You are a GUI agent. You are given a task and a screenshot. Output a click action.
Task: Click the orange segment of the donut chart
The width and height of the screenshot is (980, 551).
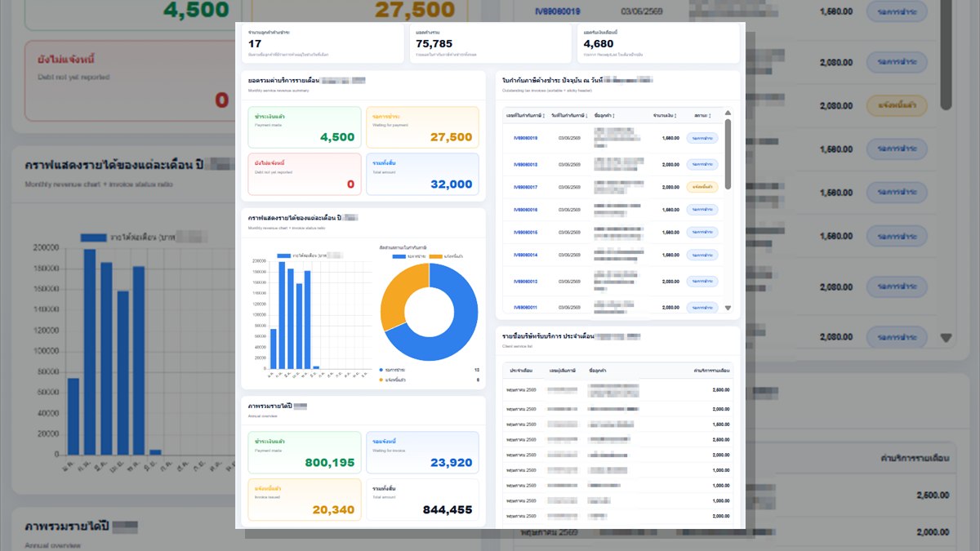tap(394, 298)
